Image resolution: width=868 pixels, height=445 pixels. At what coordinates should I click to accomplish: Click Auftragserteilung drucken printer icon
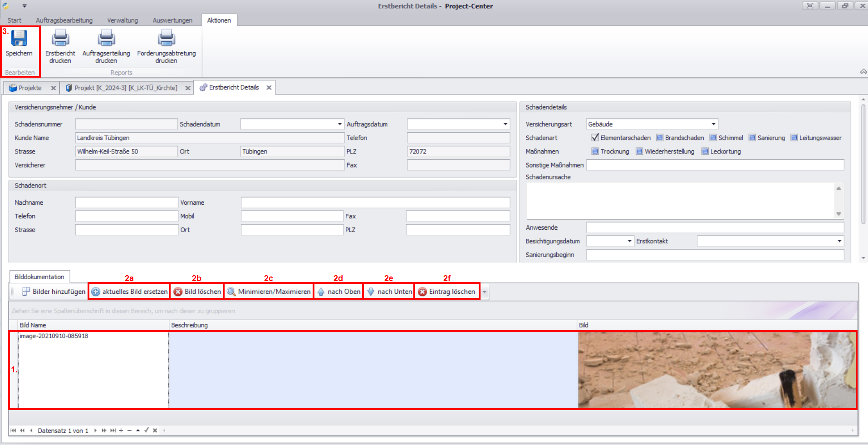click(x=106, y=39)
